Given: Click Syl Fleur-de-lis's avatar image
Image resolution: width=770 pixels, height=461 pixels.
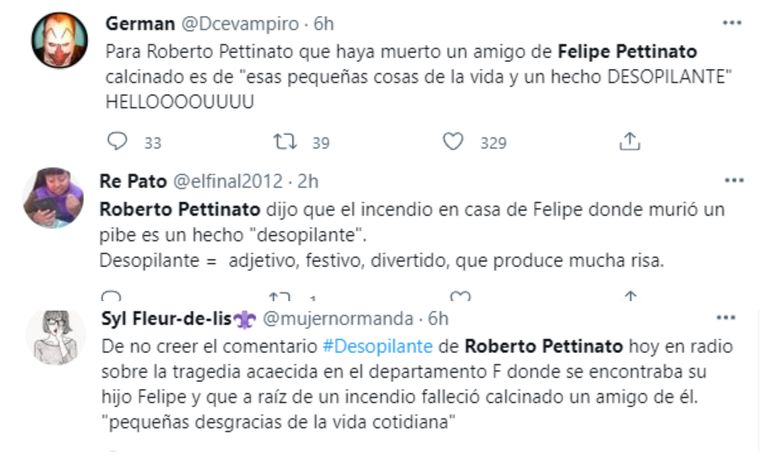Looking at the screenshot, I should 56,336.
